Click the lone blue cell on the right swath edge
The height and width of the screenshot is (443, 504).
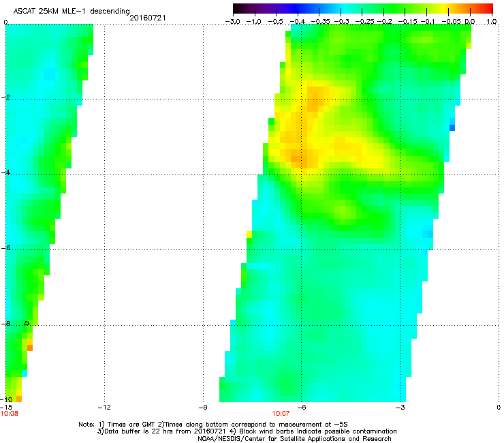(452, 127)
